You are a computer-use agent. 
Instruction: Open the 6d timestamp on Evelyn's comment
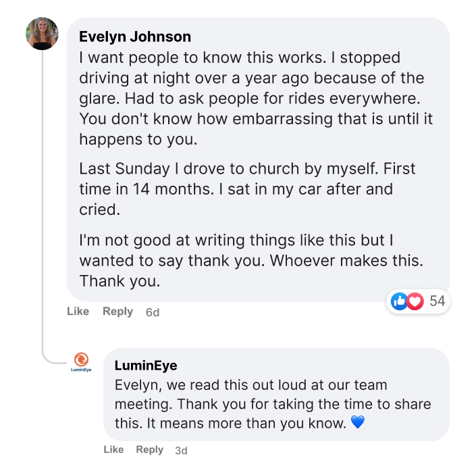coord(153,312)
